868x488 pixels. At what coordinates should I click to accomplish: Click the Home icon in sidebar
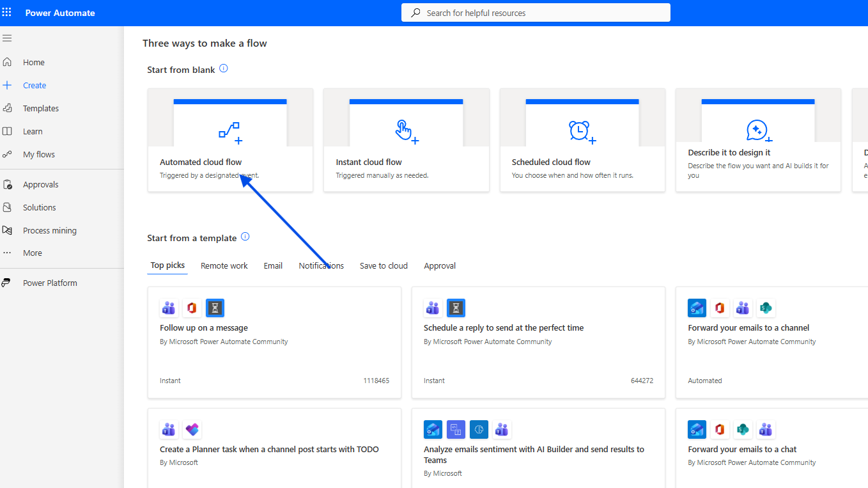point(7,62)
